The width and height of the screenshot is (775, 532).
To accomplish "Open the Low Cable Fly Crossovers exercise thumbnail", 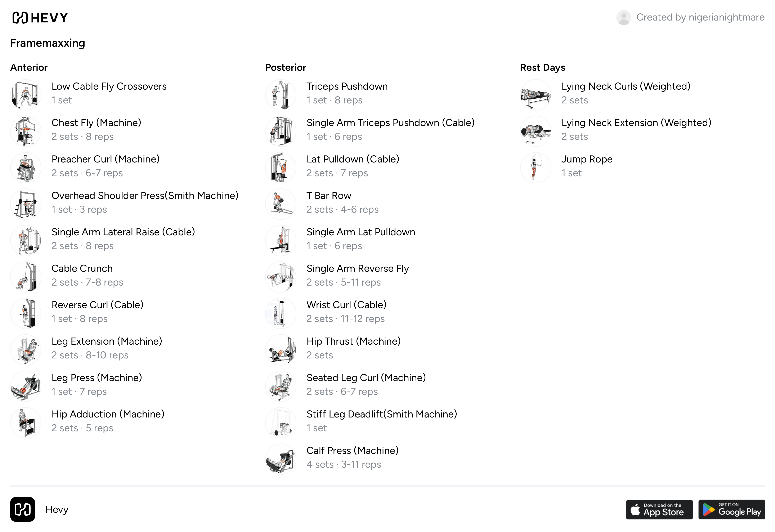I will tap(26, 95).
